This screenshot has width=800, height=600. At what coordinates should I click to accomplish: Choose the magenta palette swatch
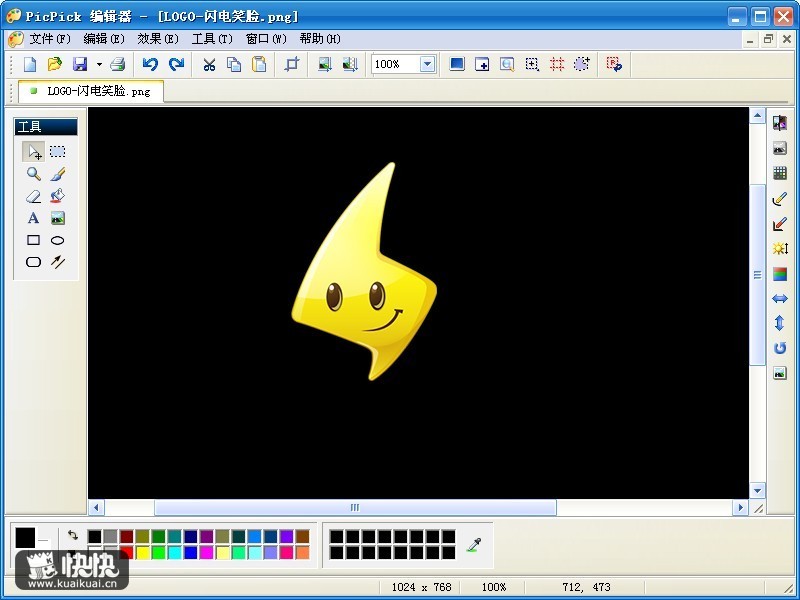pos(206,553)
